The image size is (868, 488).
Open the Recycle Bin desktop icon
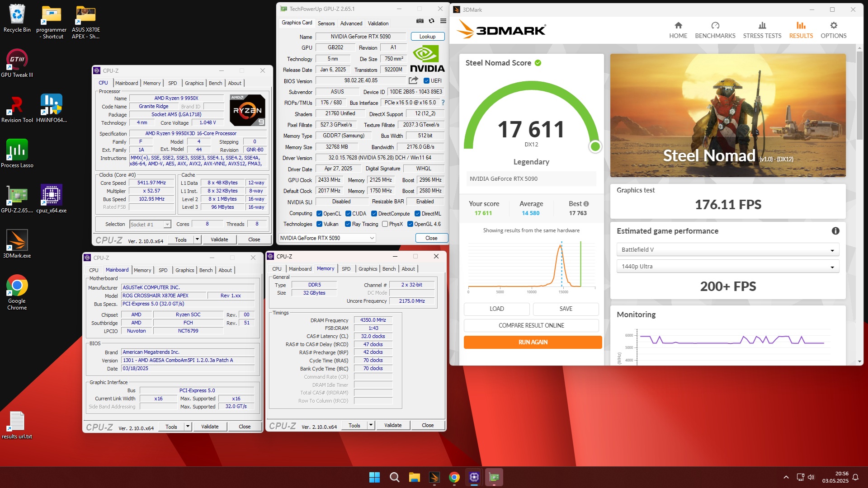[x=17, y=19]
